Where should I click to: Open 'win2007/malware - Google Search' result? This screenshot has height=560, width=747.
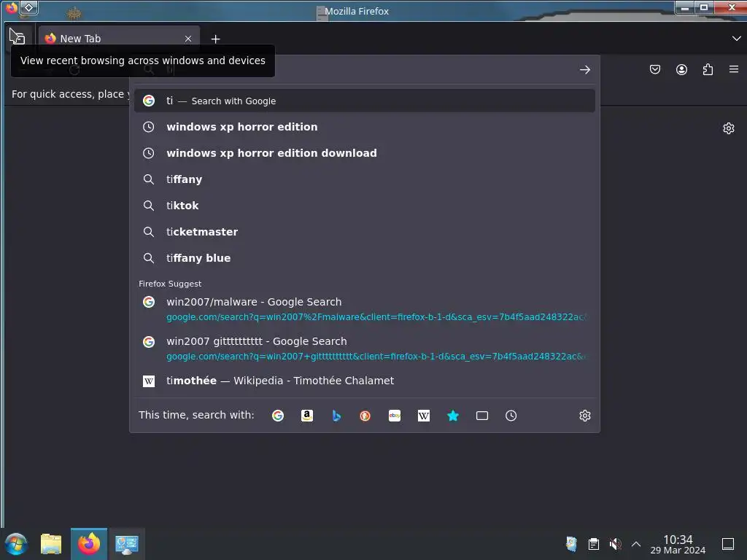(x=365, y=309)
